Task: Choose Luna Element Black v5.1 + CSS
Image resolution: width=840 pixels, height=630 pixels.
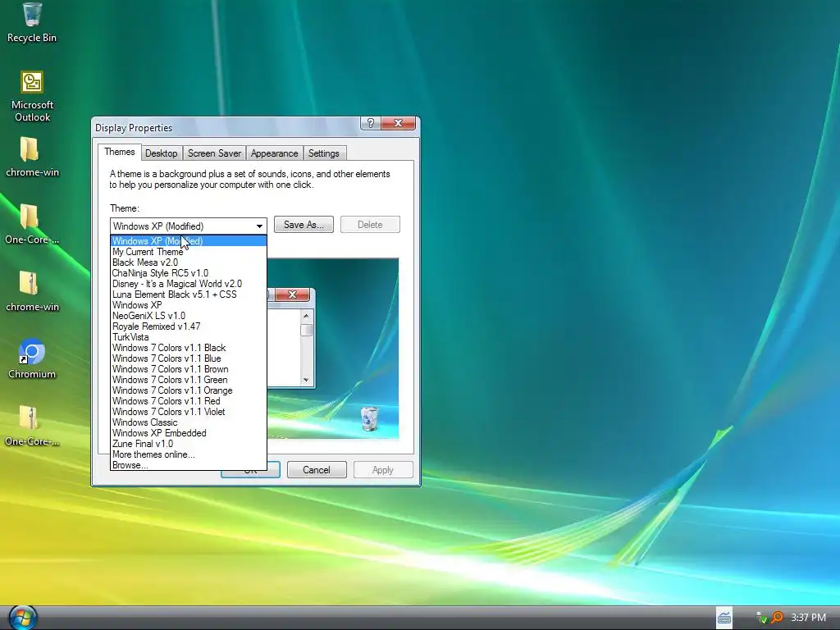Action: coord(189,294)
